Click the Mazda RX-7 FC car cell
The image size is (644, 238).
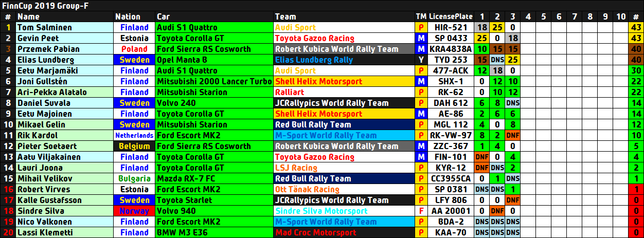click(214, 178)
